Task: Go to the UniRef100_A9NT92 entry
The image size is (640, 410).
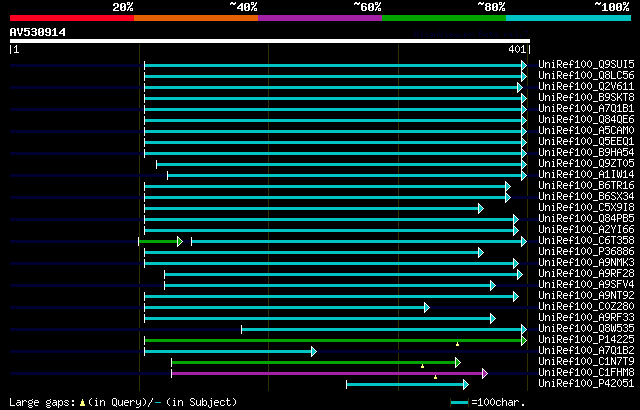Action: [x=586, y=296]
